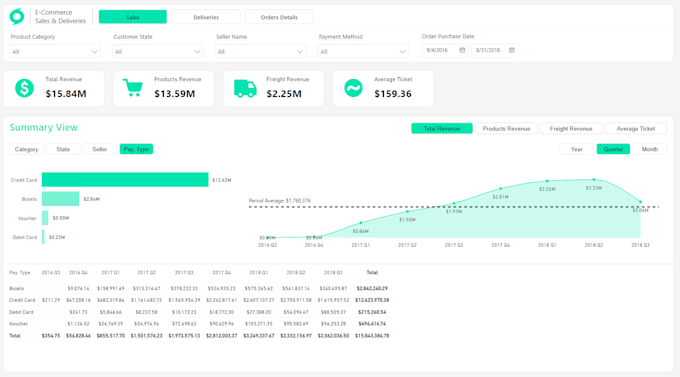
Task: Group the summary by Seller
Action: [100, 149]
